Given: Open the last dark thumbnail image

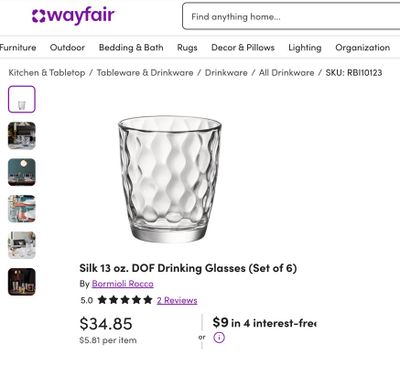Looking at the screenshot, I should pos(22,282).
